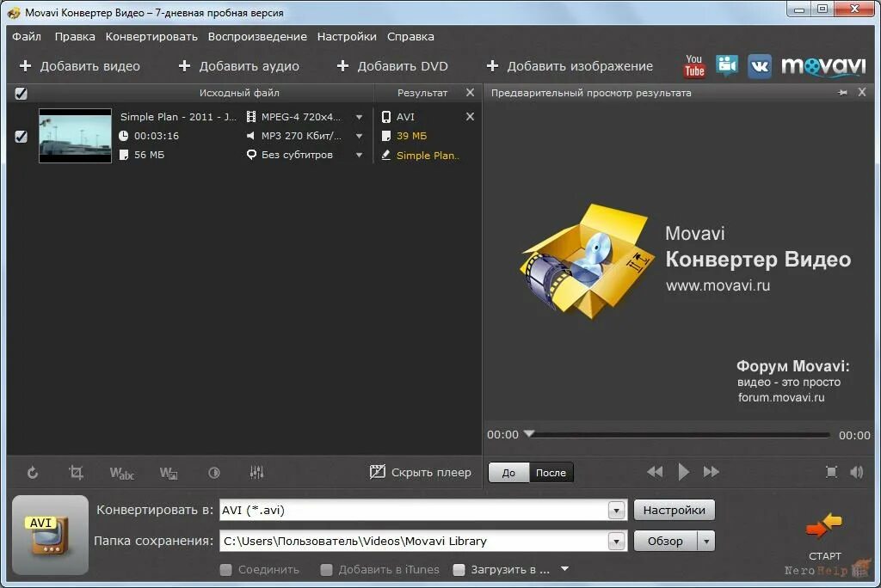Click the 39 МБ output size
Screen dimensions: 881x588
(x=411, y=136)
